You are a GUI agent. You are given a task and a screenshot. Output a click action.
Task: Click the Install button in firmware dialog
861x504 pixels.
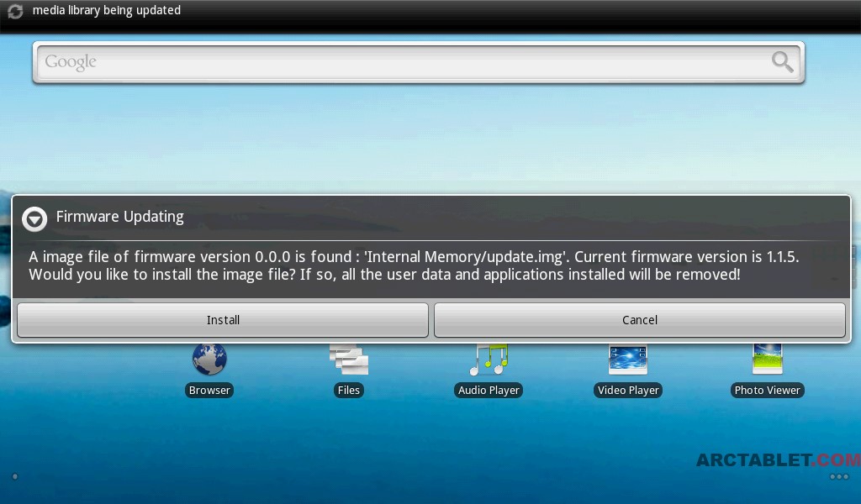pos(222,320)
